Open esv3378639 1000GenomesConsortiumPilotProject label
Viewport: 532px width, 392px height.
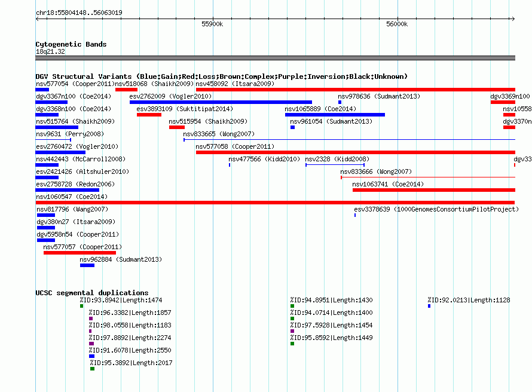point(436,209)
